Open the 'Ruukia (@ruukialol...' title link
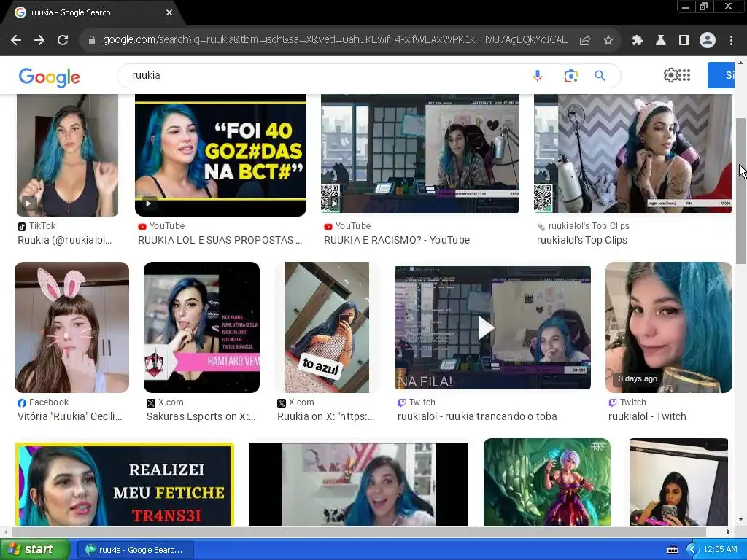747x560 pixels. [65, 240]
